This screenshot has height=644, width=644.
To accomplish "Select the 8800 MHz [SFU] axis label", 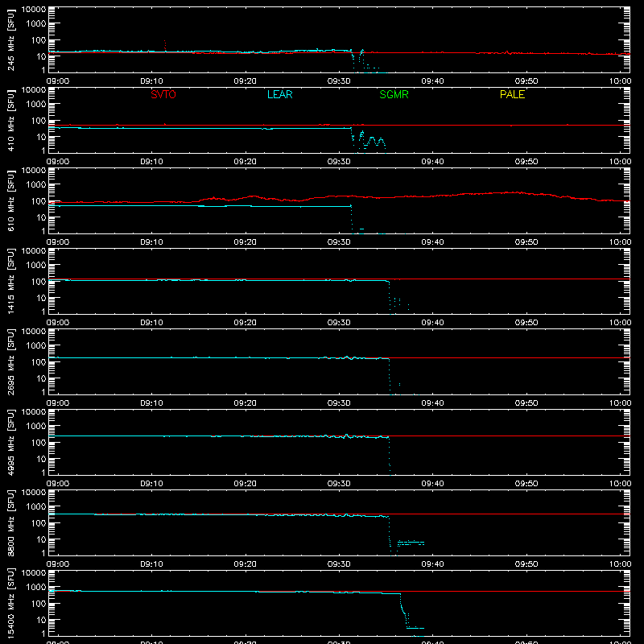I will point(10,522).
